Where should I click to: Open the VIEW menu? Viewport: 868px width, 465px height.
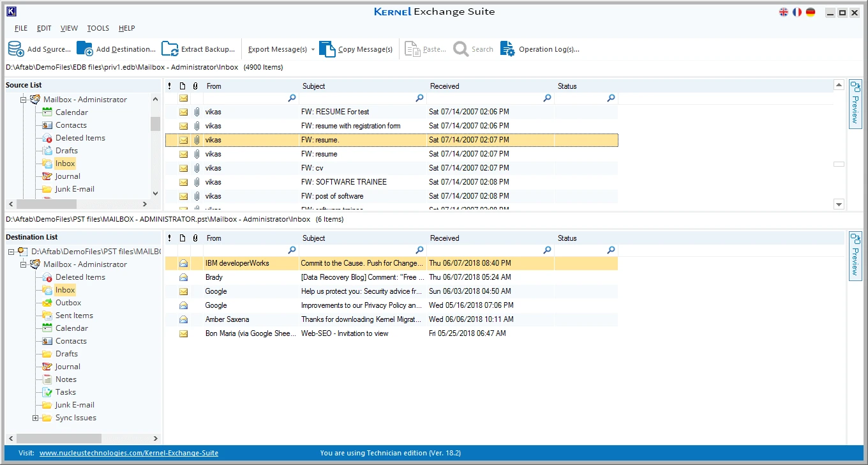[x=70, y=28]
